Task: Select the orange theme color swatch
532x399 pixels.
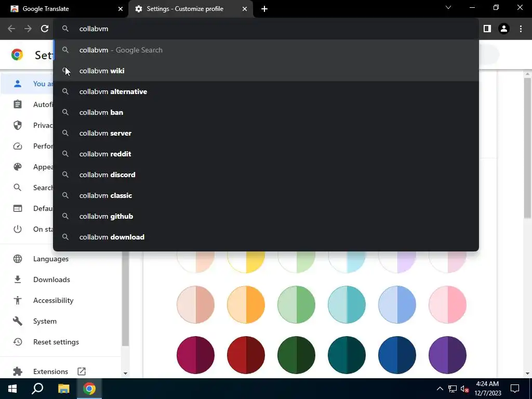Action: click(x=246, y=304)
